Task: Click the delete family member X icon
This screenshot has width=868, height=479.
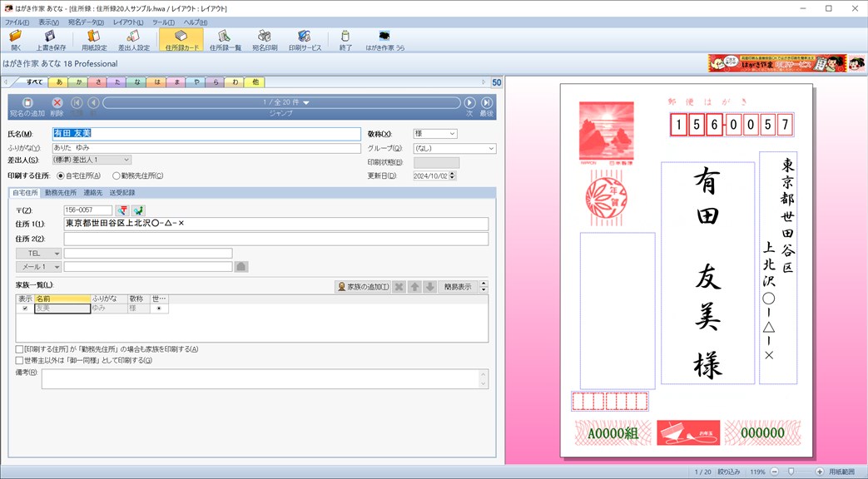Action: 399,287
